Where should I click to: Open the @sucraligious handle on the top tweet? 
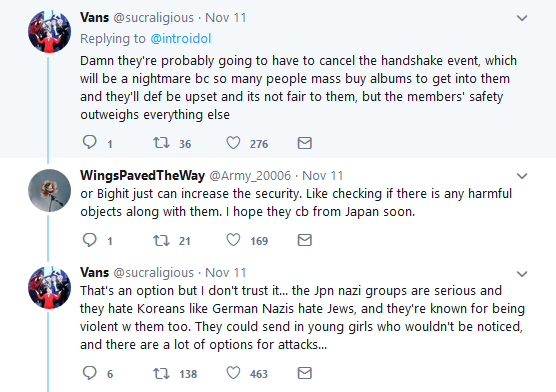point(154,18)
